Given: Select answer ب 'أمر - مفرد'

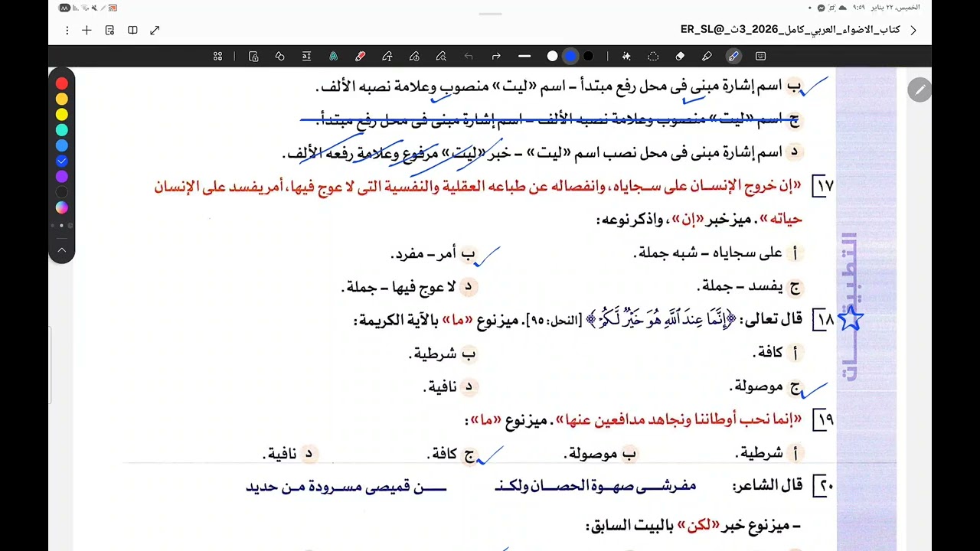Looking at the screenshot, I should (x=434, y=253).
